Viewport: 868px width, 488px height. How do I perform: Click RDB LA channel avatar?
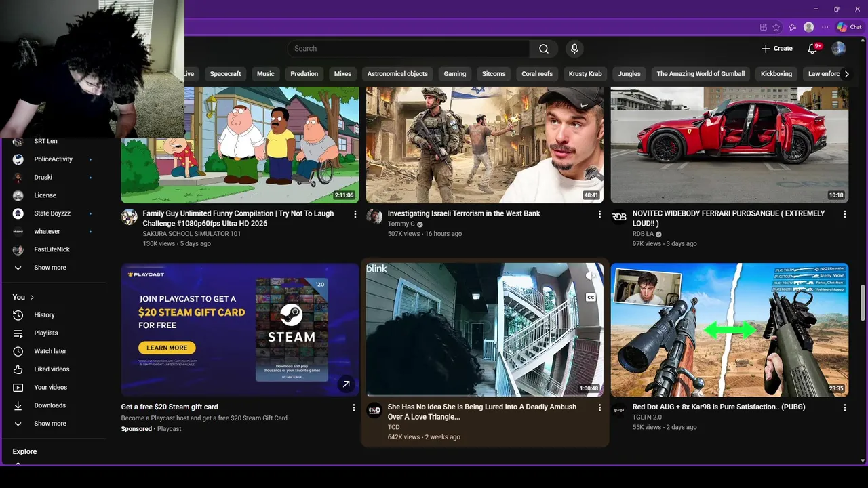[x=619, y=216]
